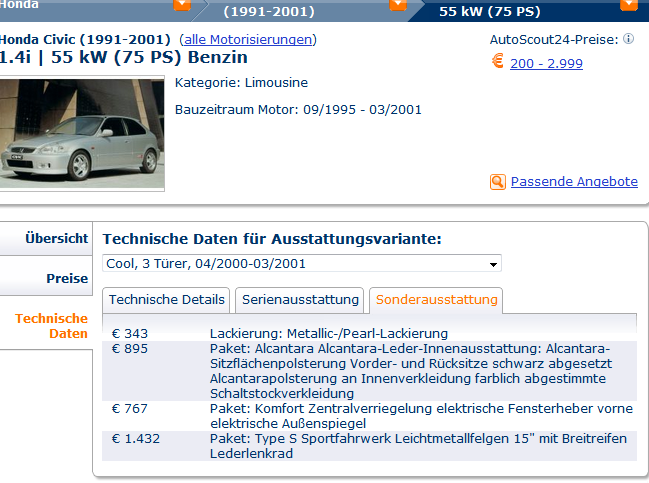Click the orange euro price icon
Viewport: 649px width, 483px height.
pyautogui.click(x=498, y=61)
